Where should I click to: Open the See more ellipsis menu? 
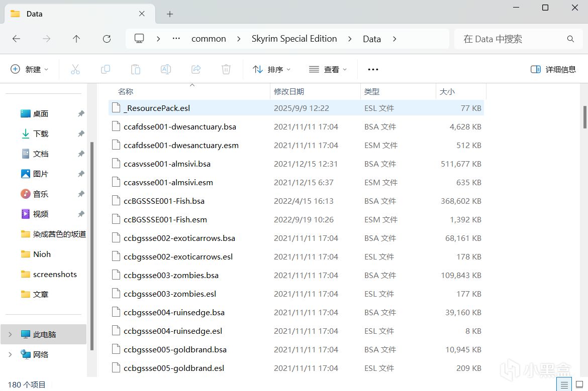[x=373, y=69]
